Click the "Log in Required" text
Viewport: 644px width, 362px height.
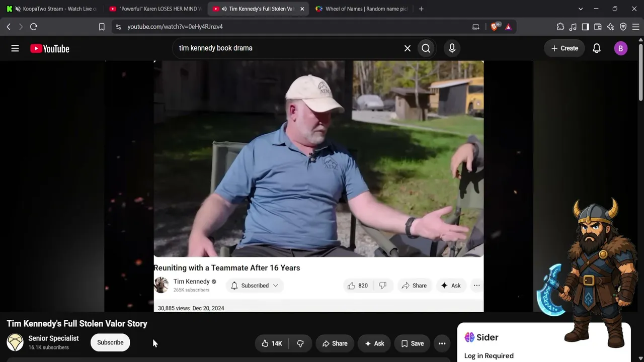[489, 355]
